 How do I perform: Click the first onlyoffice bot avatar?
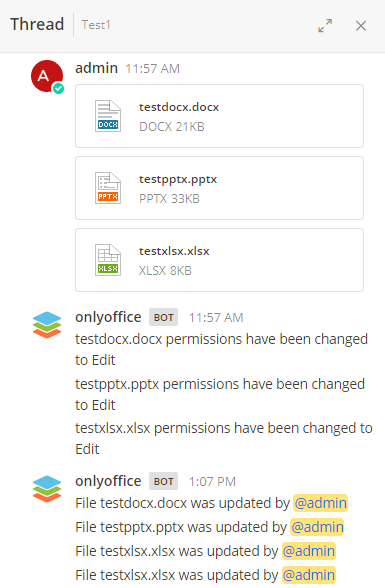pos(47,325)
